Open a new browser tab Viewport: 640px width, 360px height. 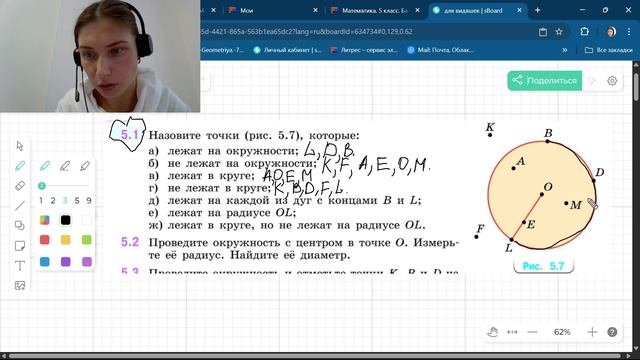[x=538, y=10]
